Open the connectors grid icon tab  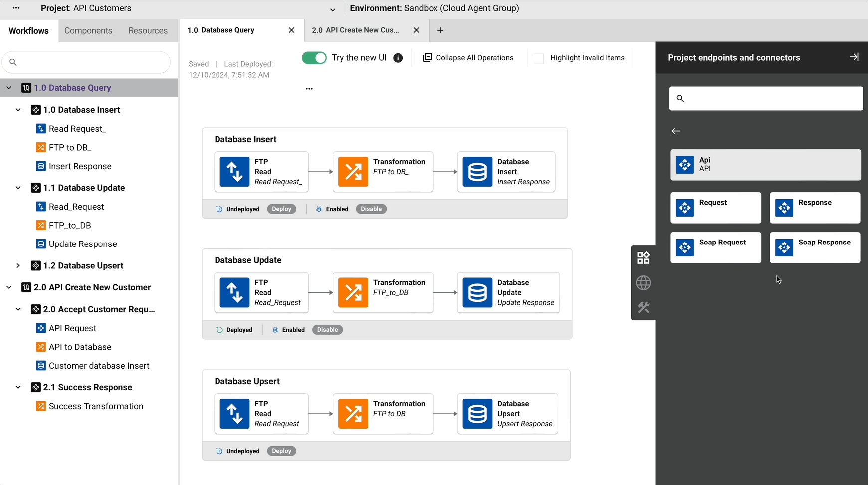(x=643, y=258)
